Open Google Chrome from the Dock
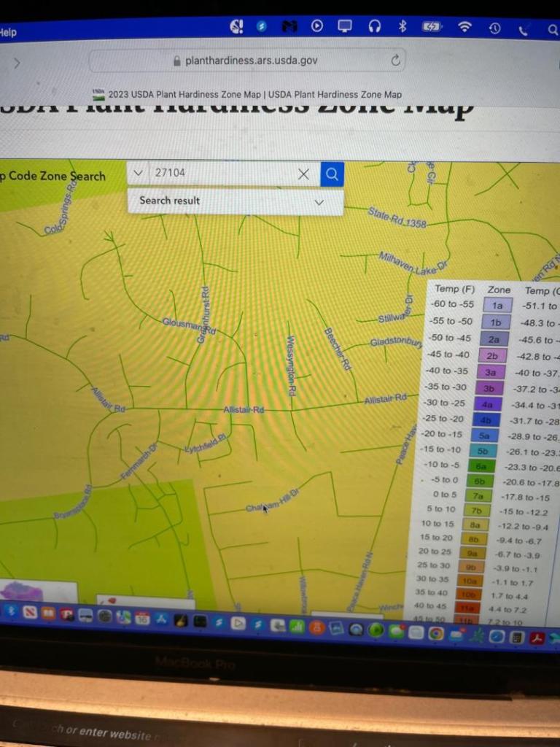The width and height of the screenshot is (560, 747). tap(436, 633)
